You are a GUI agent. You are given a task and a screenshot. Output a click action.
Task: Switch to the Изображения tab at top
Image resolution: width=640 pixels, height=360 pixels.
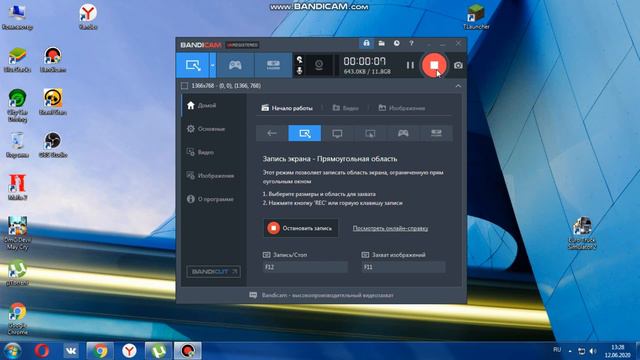(x=402, y=108)
